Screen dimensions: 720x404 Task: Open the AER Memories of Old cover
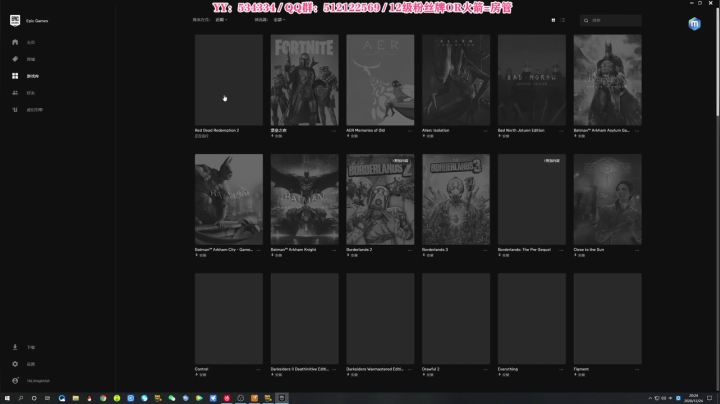click(380, 80)
